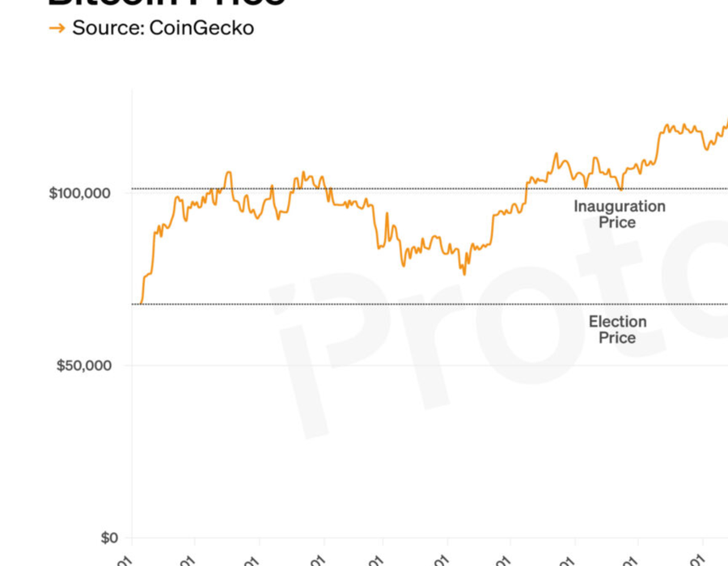728x566 pixels.
Task: Click the orange line's starting point
Action: point(139,304)
